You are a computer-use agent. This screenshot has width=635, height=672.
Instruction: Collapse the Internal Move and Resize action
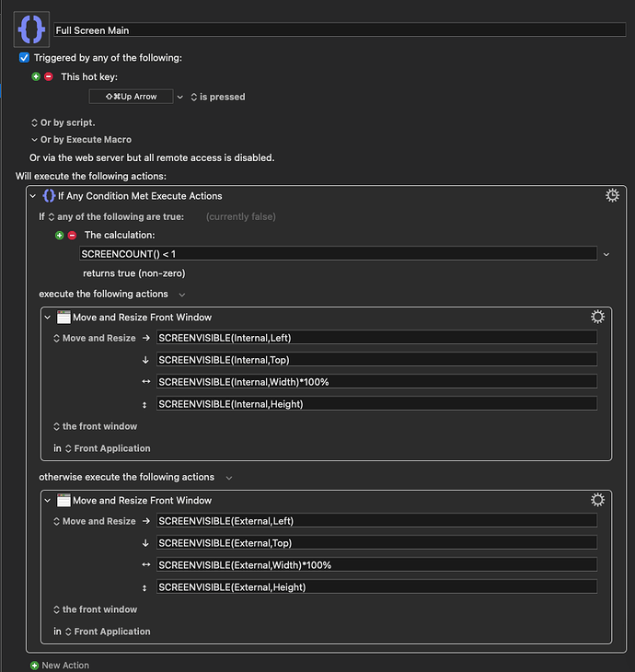point(48,317)
